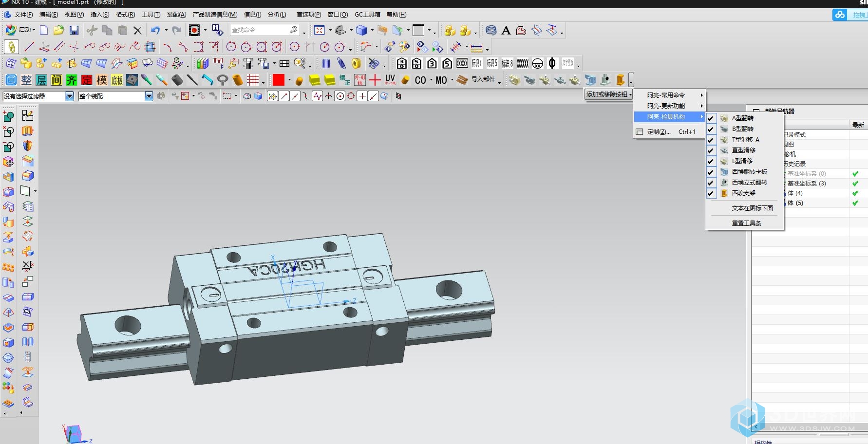
Task: Click the red grid pattern icon
Action: [x=253, y=80]
